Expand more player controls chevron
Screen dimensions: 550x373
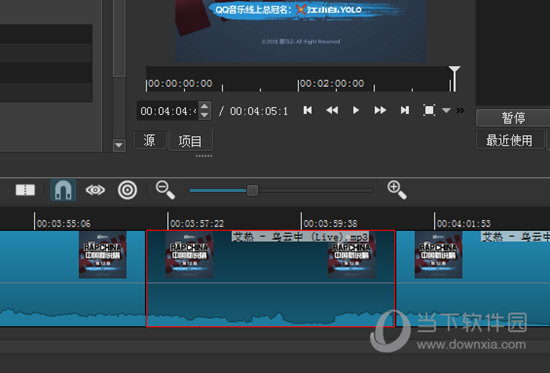click(x=460, y=111)
